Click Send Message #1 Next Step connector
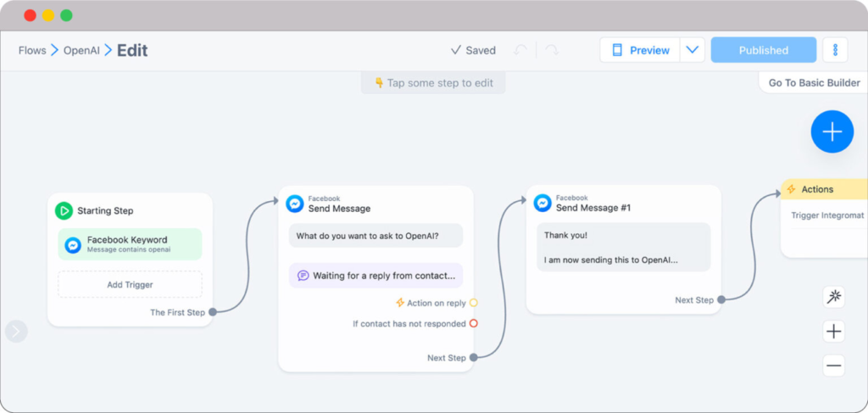 pos(721,300)
